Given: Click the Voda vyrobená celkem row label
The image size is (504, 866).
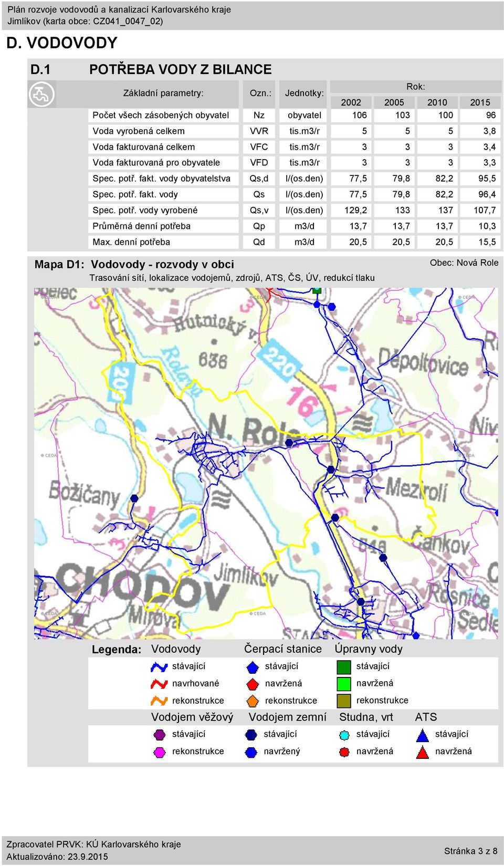Looking at the screenshot, I should (x=139, y=131).
